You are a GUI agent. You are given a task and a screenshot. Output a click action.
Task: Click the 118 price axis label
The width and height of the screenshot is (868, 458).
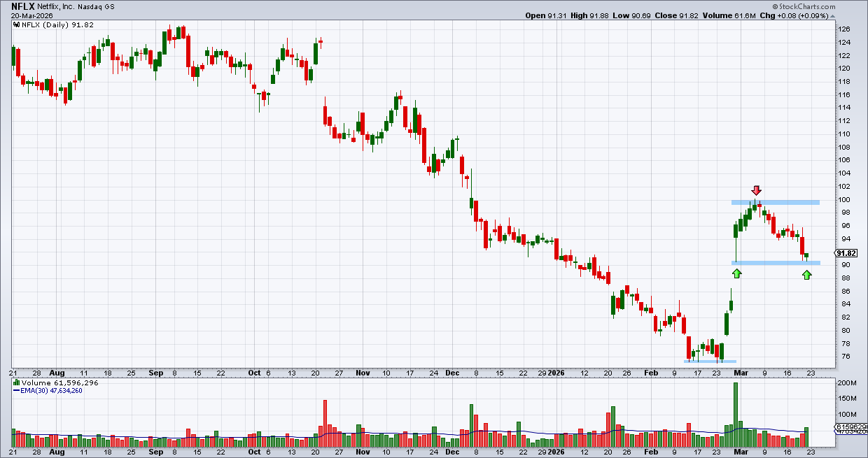click(x=845, y=82)
